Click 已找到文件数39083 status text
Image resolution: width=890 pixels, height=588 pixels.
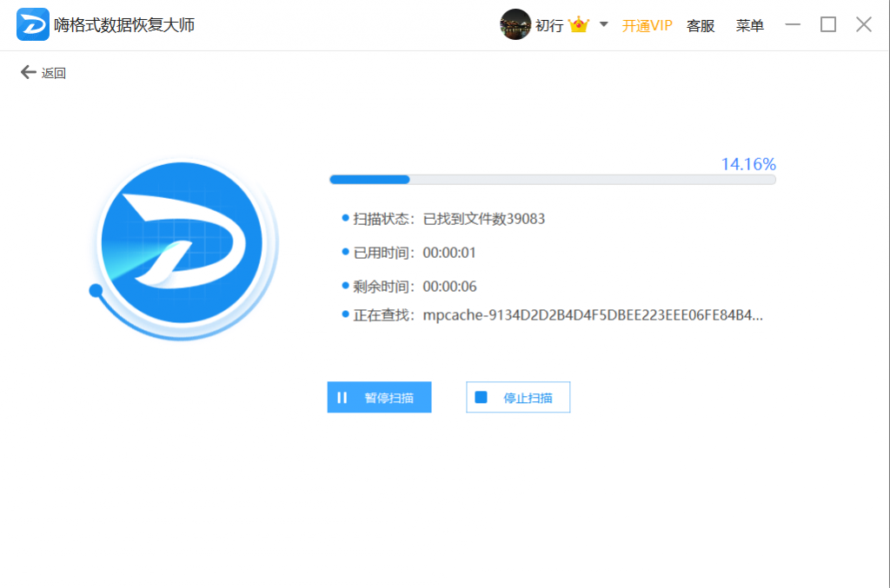pyautogui.click(x=483, y=219)
